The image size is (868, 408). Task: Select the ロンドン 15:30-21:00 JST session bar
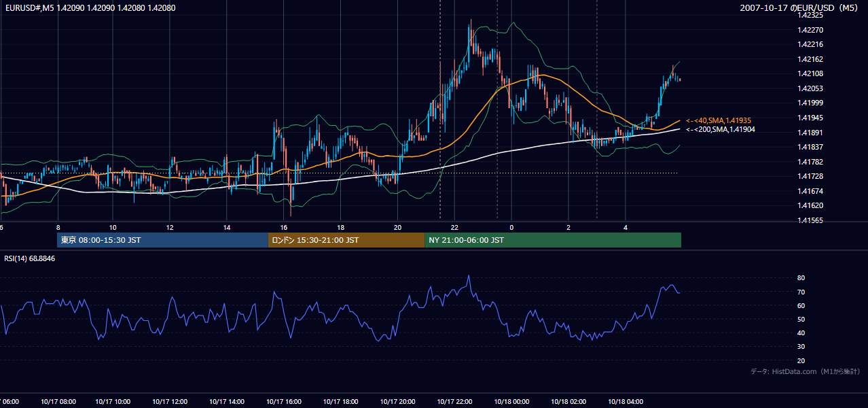346,240
